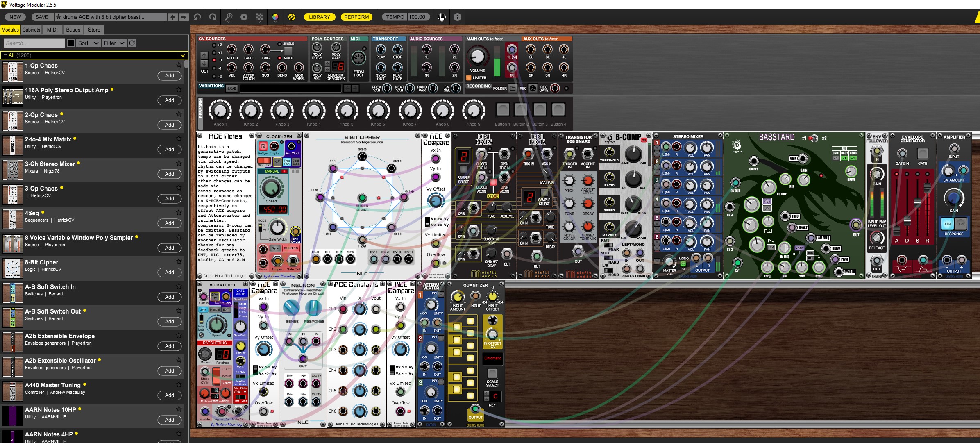Open help with the question mark icon
This screenshot has height=443, width=980.
457,17
